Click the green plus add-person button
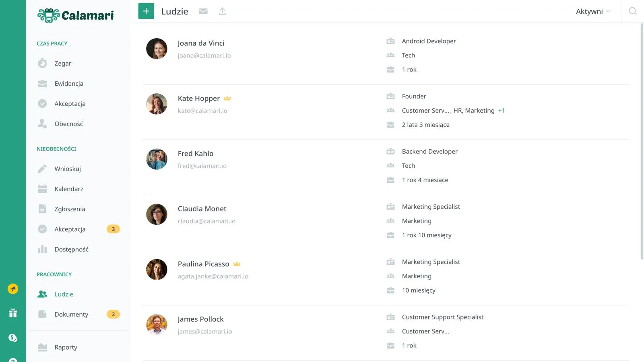Screen dimensions: 644x362 pos(146,11)
